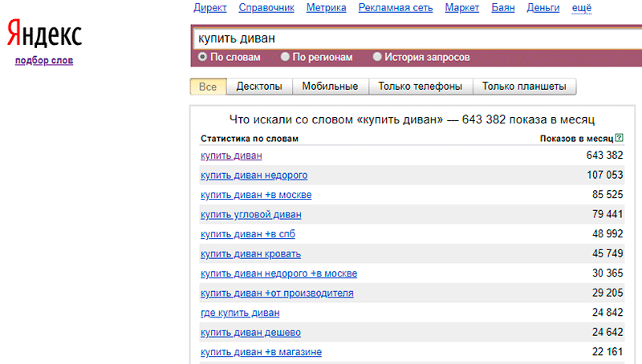This screenshot has height=364, width=642.
Task: Click the 22 161 impressions value
Action: click(607, 352)
